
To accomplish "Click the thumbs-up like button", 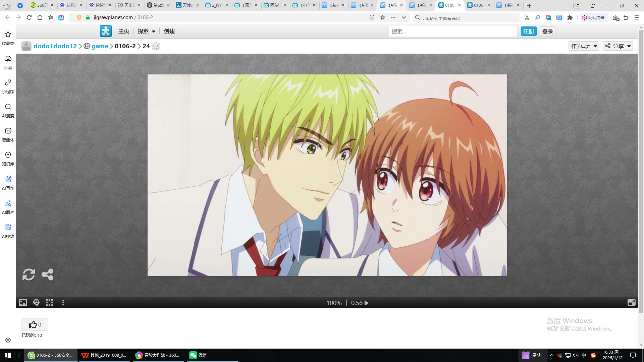I will (x=35, y=324).
